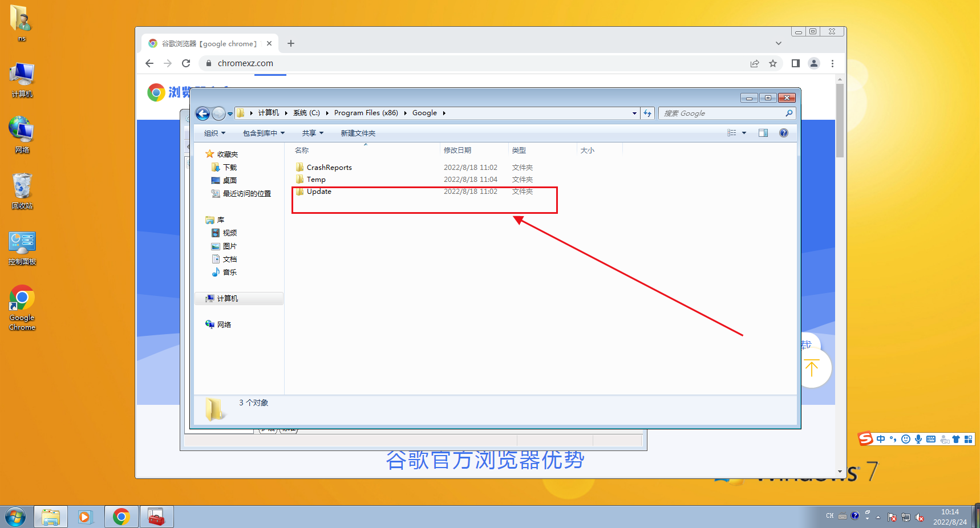Select the 谷歌浏览器 Chrome tab
Viewport: 980px width, 528px height.
coord(209,43)
